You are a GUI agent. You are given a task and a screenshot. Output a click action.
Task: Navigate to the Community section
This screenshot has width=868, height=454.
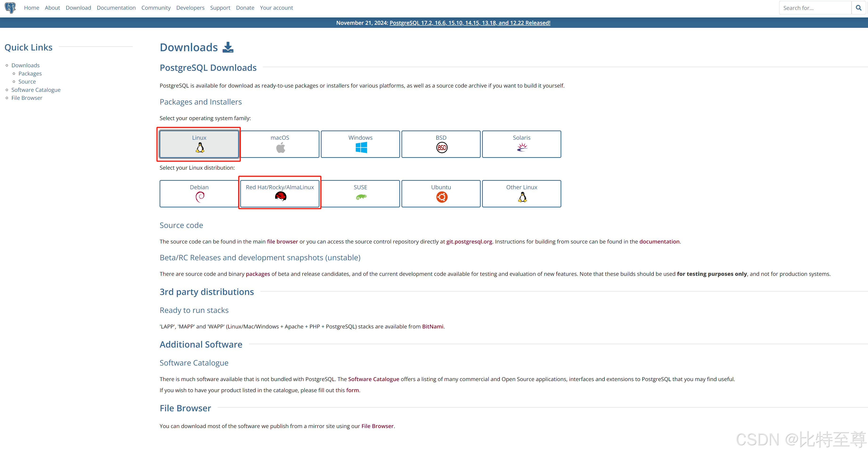click(156, 7)
